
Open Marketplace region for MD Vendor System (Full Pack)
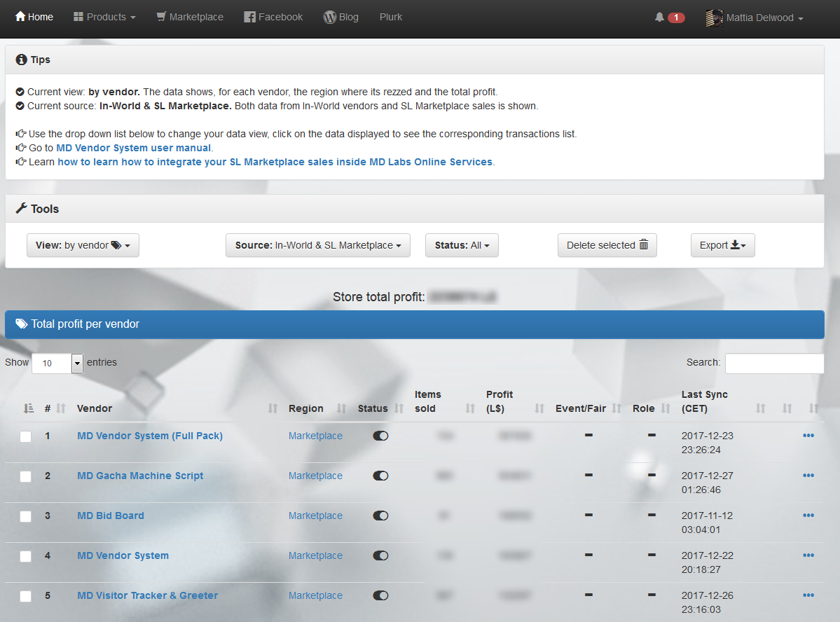pos(315,436)
